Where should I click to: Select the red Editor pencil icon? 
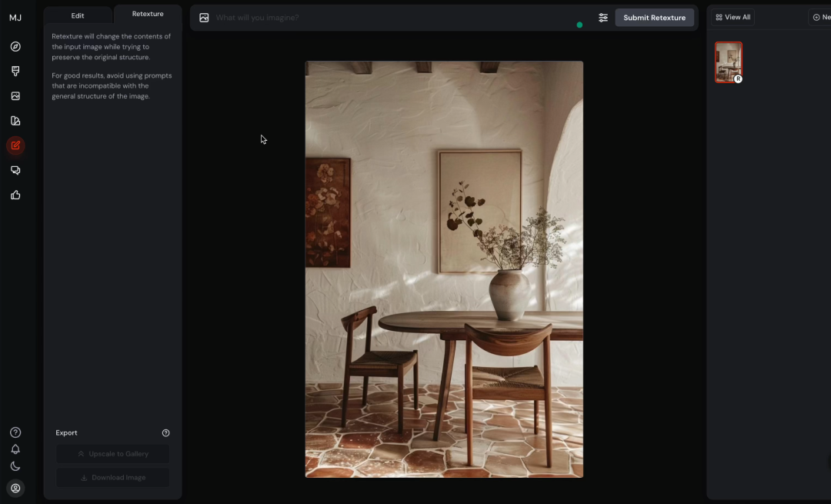click(15, 145)
